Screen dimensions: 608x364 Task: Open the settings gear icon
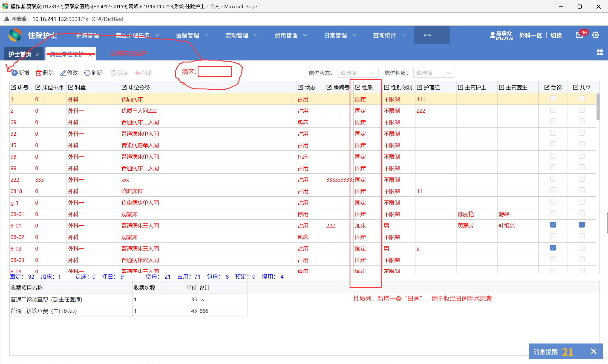596,35
